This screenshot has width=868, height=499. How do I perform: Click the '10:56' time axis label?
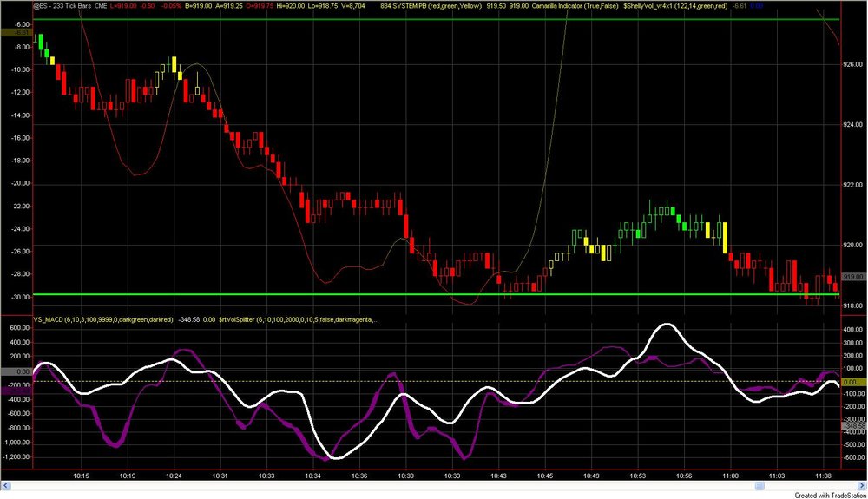[684, 476]
